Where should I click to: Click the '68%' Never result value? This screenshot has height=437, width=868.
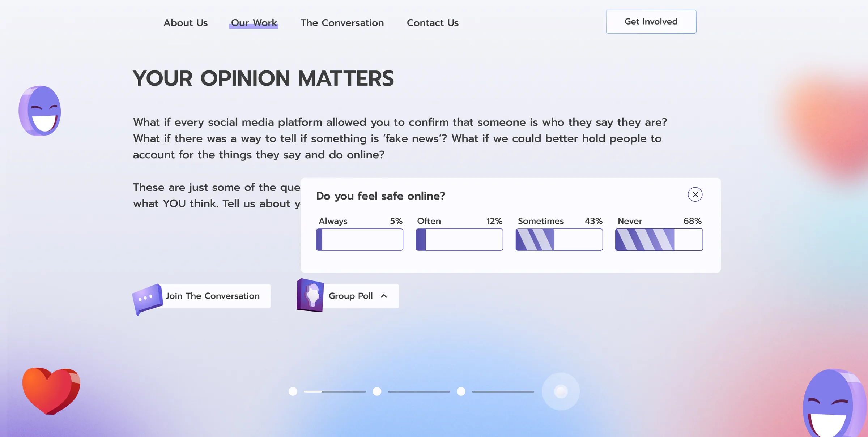692,221
